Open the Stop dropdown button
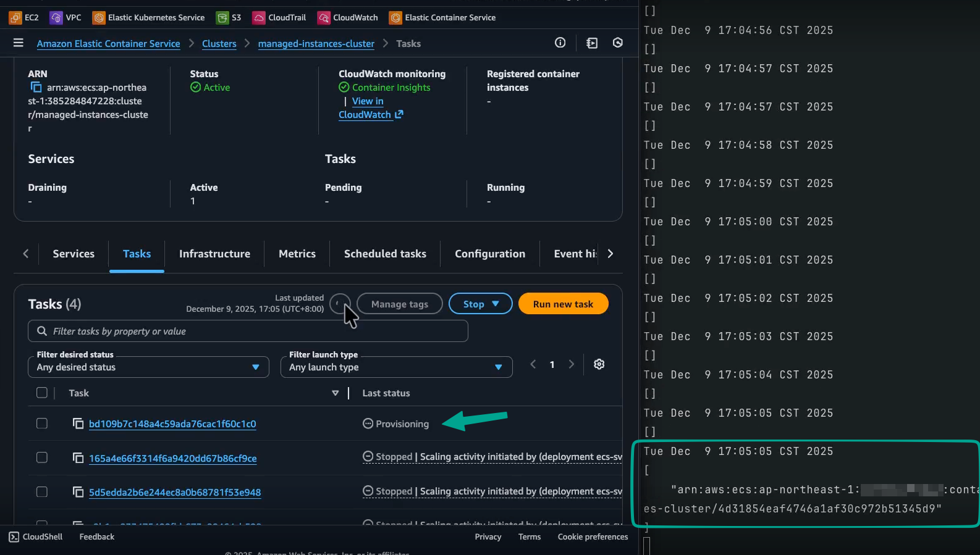Image resolution: width=980 pixels, height=555 pixels. point(480,304)
